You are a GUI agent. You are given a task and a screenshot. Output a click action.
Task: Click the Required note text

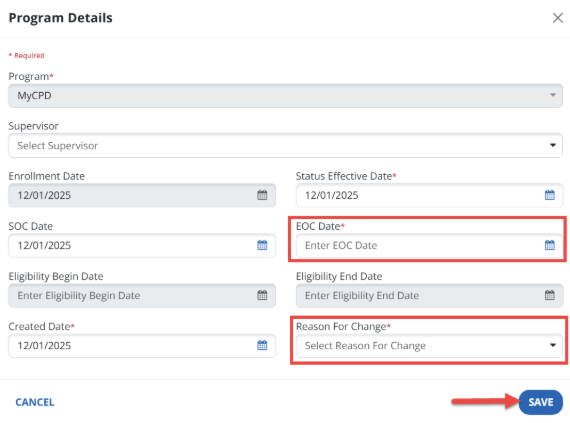[27, 56]
